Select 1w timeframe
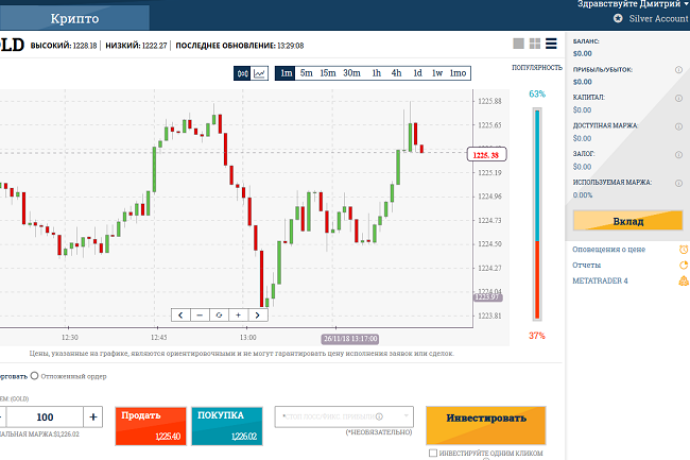 click(437, 74)
